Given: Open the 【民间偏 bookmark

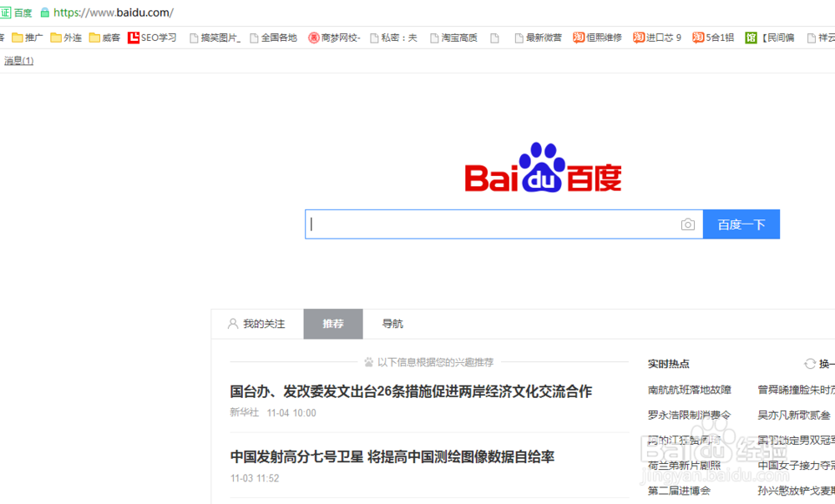Looking at the screenshot, I should tap(770, 38).
